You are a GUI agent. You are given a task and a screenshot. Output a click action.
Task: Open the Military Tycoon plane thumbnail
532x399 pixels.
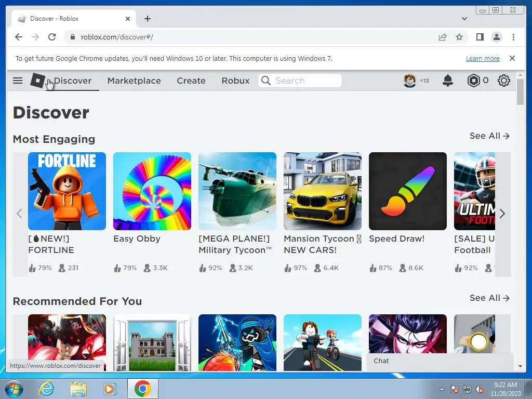click(237, 191)
